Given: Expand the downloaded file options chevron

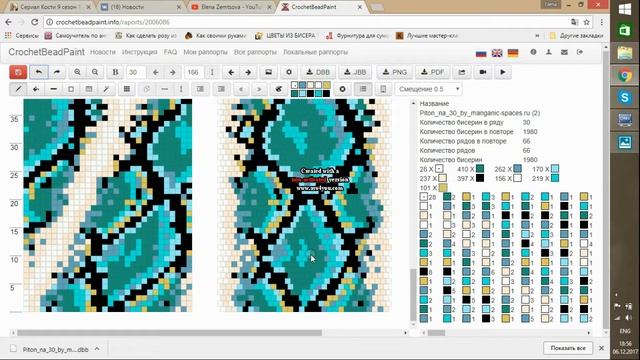Looking at the screenshot, I should click(97, 349).
